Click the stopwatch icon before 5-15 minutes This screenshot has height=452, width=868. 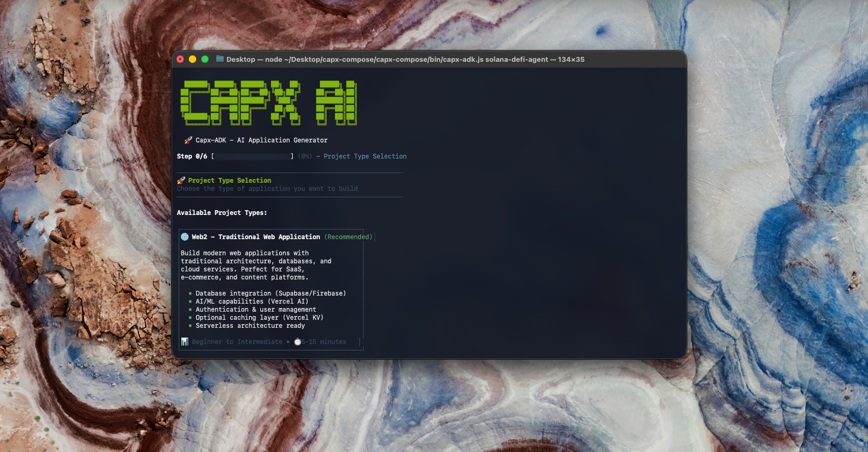[x=297, y=342]
